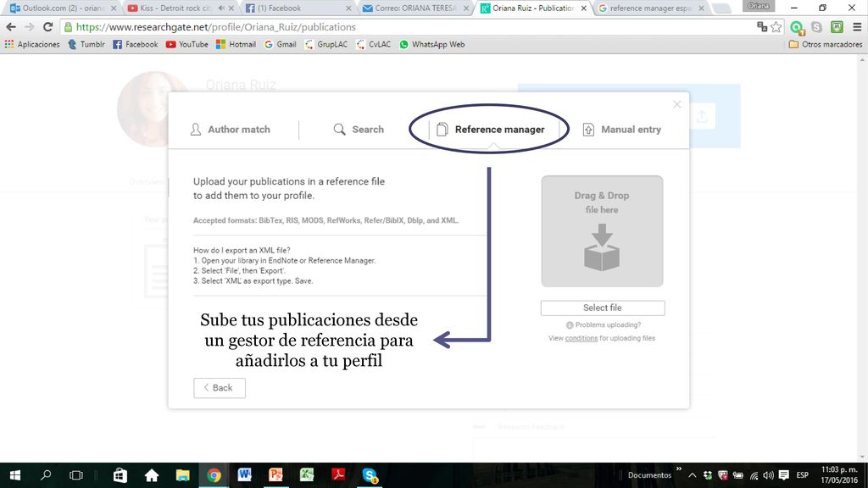Screen dimensions: 868x488
Task: Click the browser forward arrow
Action: pos(30,26)
